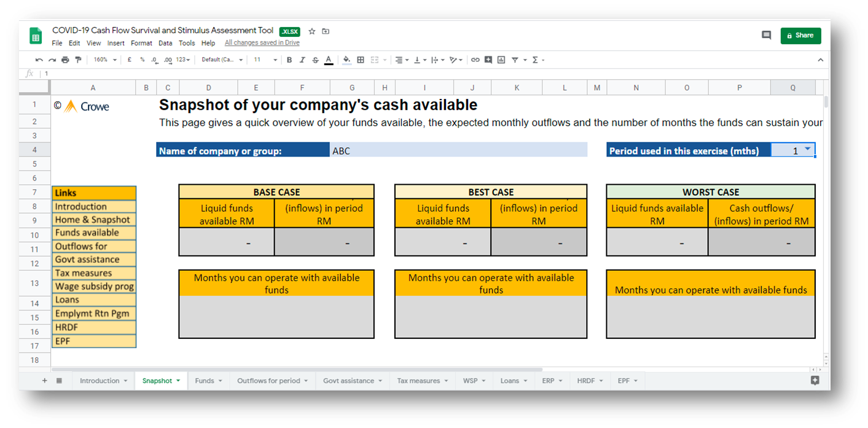Open the Insert menu
Image resolution: width=868 pixels, height=428 pixels.
(x=115, y=43)
